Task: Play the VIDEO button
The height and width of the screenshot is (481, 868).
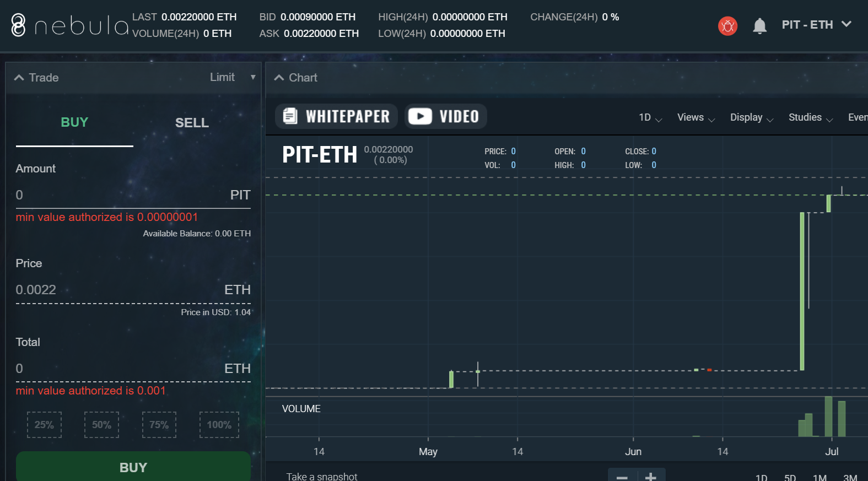Action: (445, 116)
